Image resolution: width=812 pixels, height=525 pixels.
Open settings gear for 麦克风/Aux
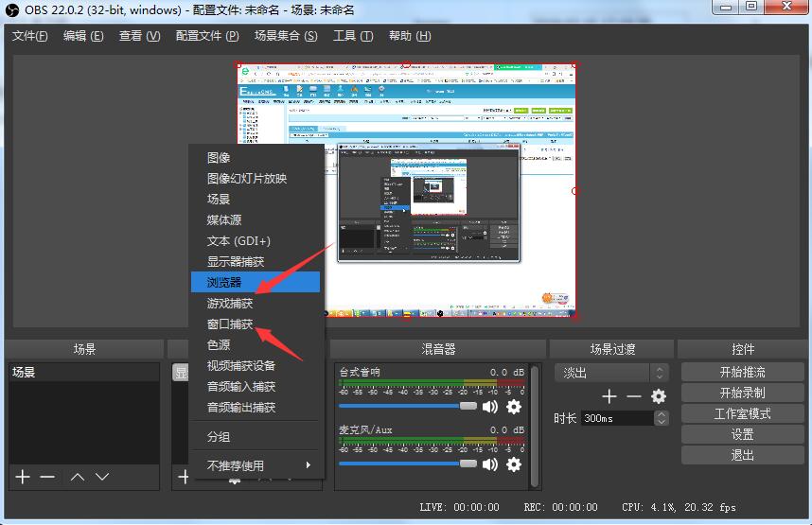514,464
